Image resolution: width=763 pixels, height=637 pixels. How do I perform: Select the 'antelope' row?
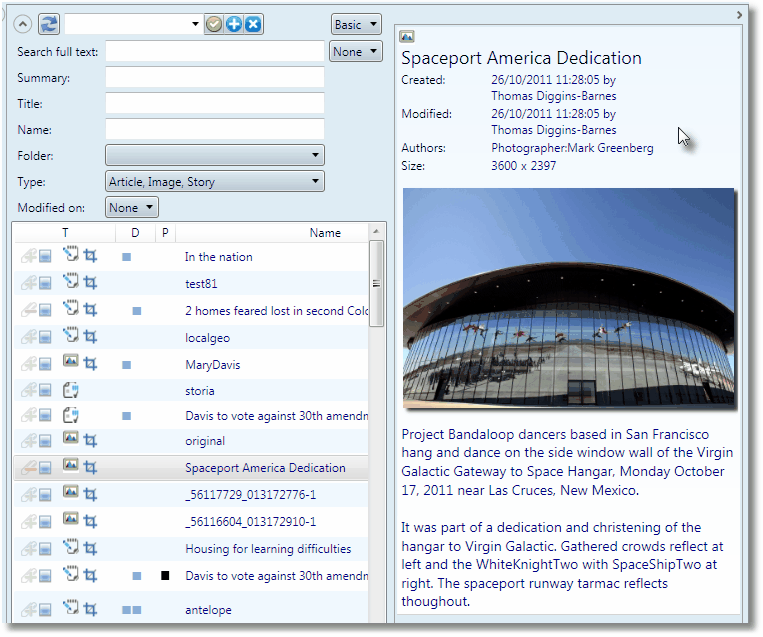[x=191, y=609]
